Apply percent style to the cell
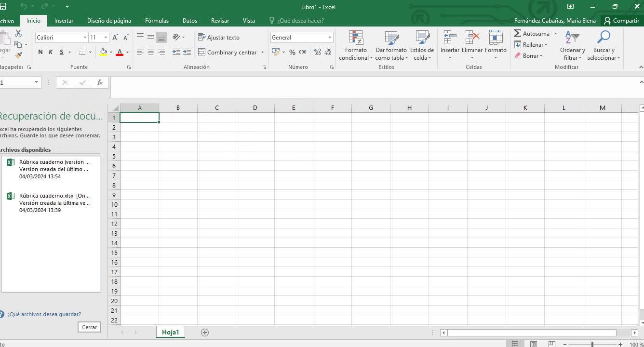This screenshot has height=347, width=644. pyautogui.click(x=292, y=52)
